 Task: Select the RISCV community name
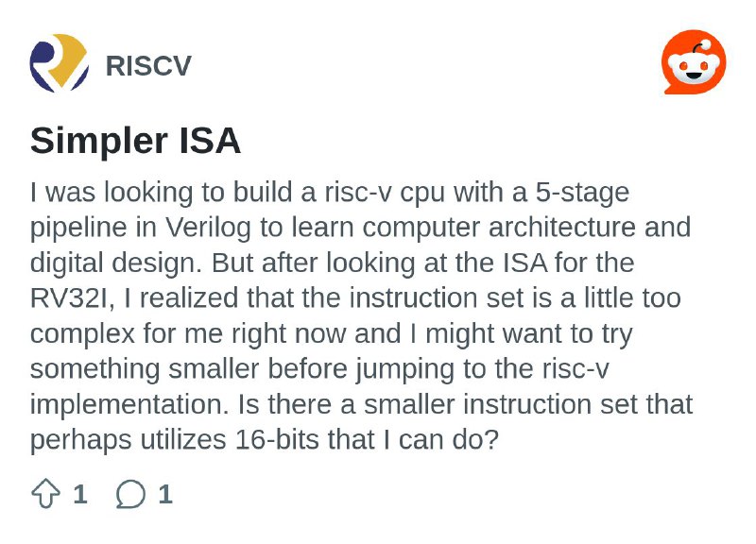click(148, 65)
